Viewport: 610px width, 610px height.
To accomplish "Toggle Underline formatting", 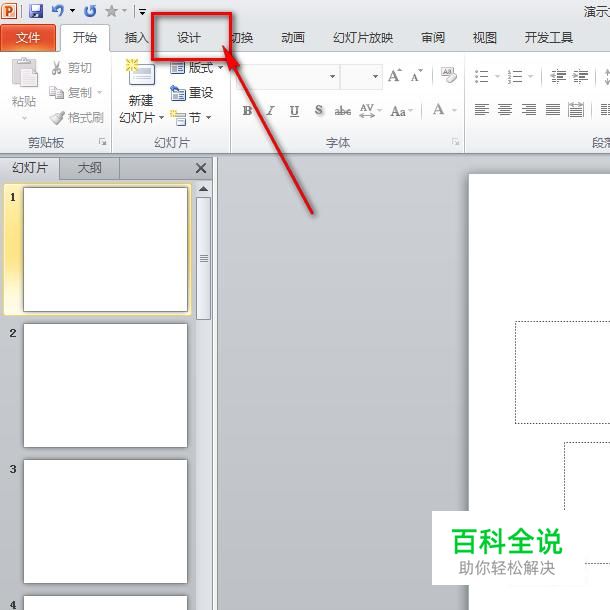I will tap(294, 111).
